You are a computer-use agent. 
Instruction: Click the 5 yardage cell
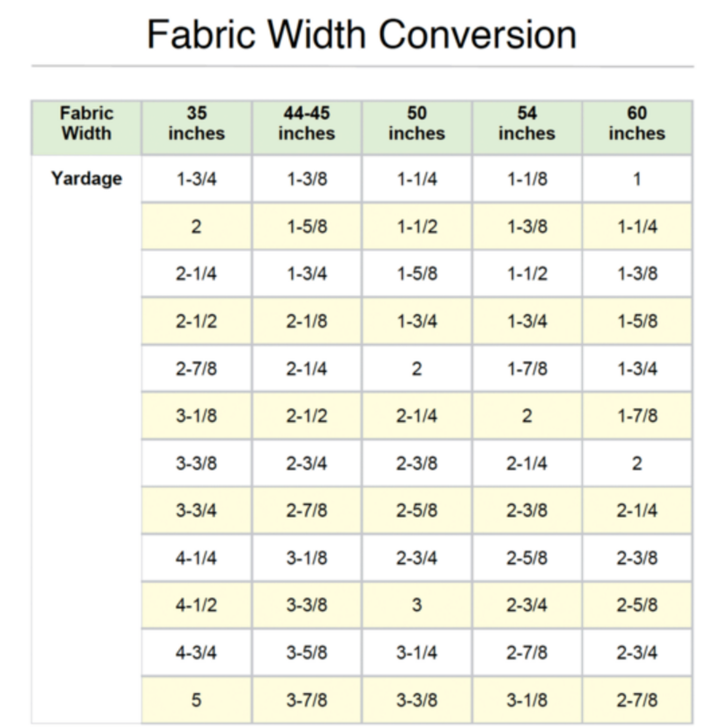tap(196, 700)
